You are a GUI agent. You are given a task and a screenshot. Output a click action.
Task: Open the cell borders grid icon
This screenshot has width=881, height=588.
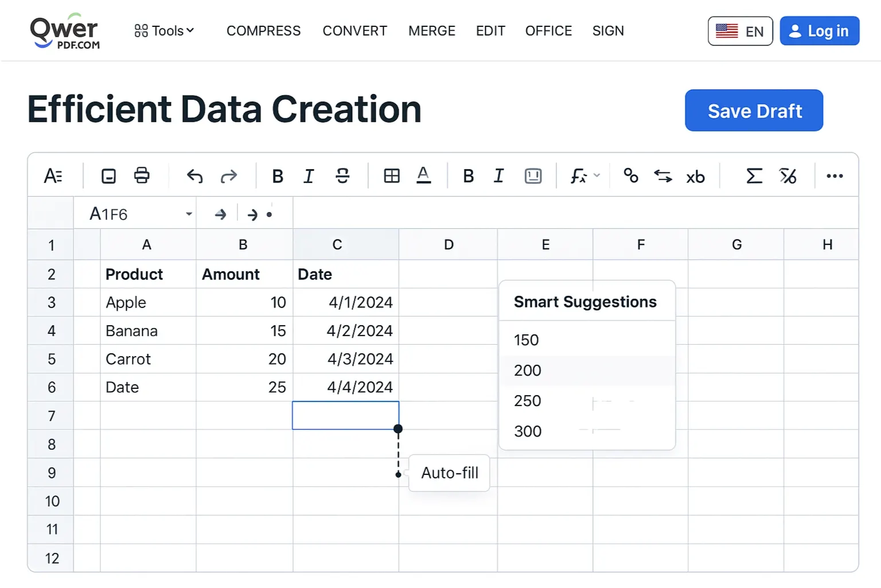[392, 176]
